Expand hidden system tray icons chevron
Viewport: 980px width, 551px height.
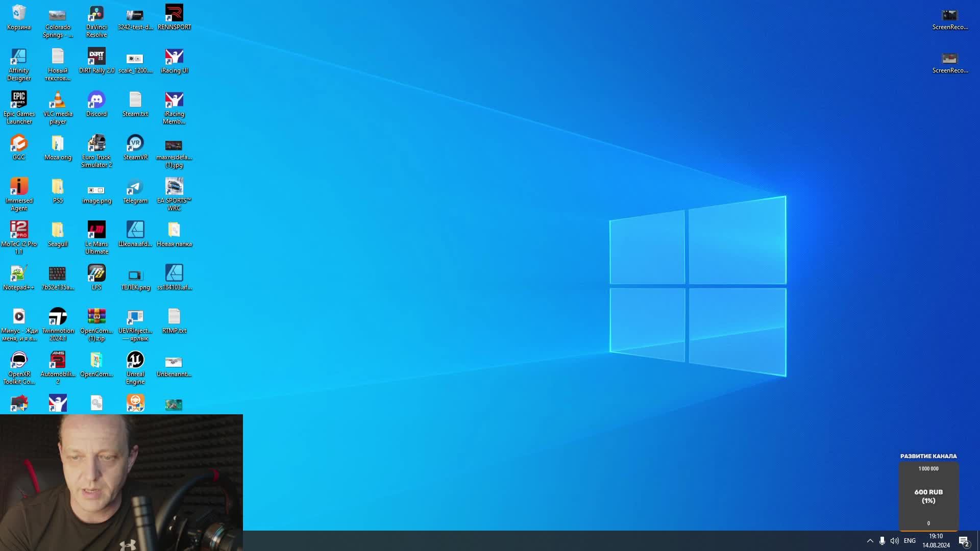[x=870, y=541]
